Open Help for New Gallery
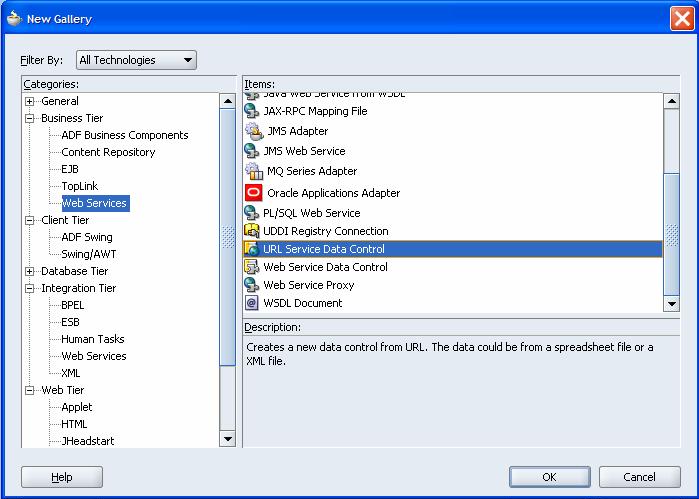Screen dimensions: 699x499 (62, 477)
